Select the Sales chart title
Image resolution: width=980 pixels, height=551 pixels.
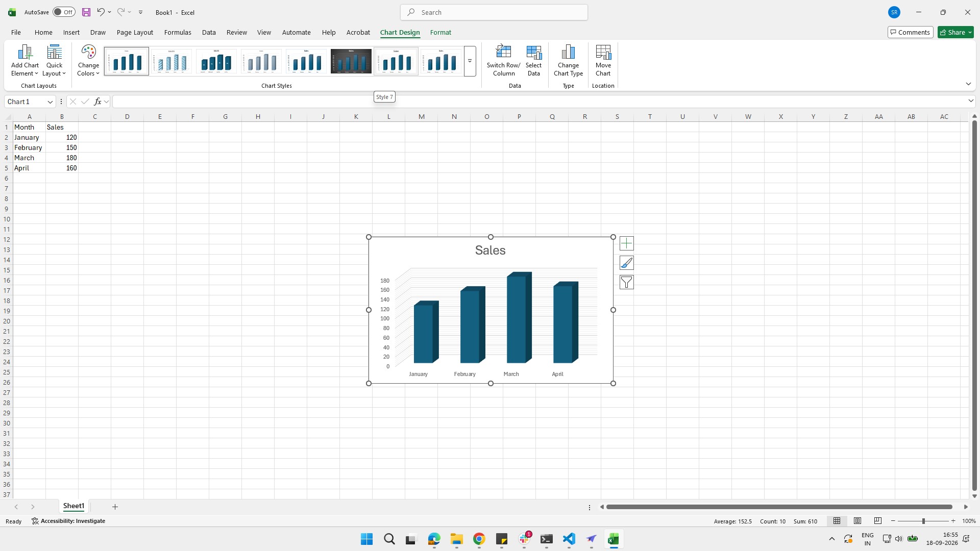490,250
